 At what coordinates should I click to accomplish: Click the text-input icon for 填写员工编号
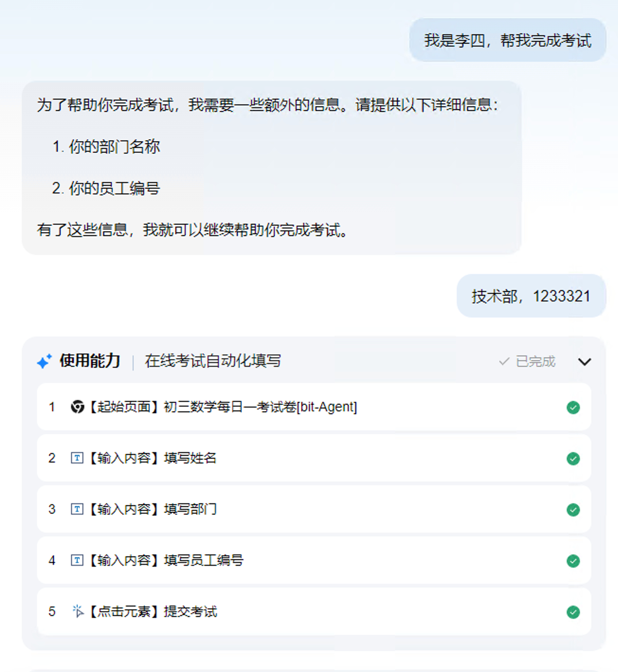click(77, 561)
